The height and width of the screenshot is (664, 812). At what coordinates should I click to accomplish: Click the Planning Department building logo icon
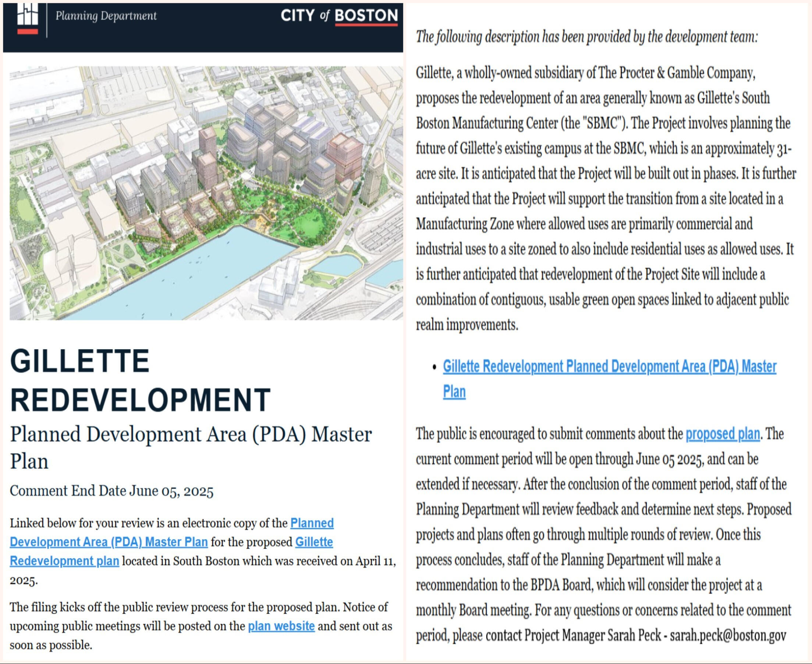pos(28,18)
